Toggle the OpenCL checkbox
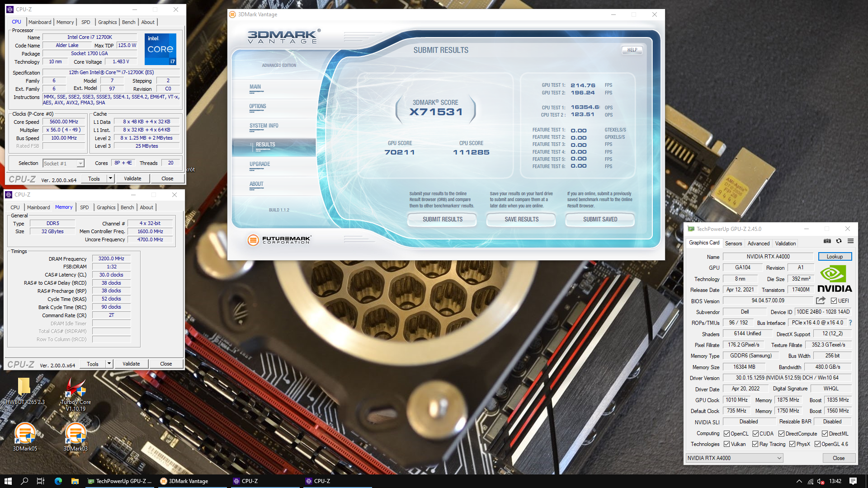The image size is (868, 488). click(726, 434)
